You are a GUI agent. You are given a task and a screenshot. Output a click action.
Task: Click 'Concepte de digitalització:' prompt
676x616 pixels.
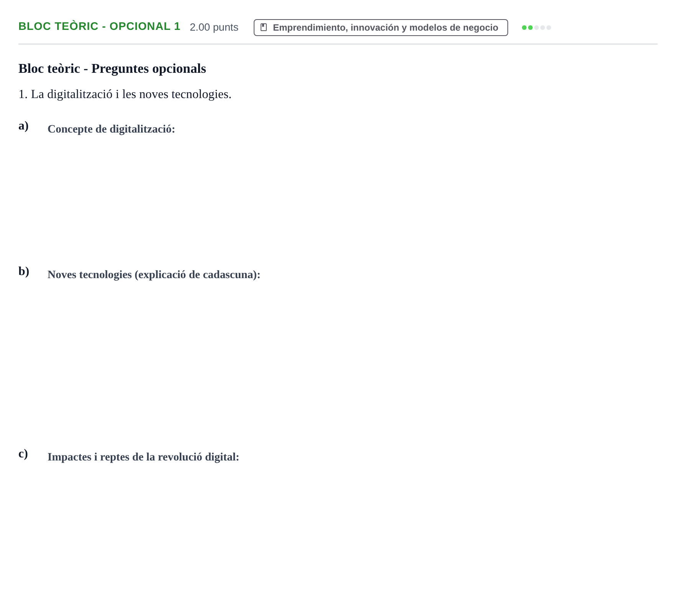point(111,129)
